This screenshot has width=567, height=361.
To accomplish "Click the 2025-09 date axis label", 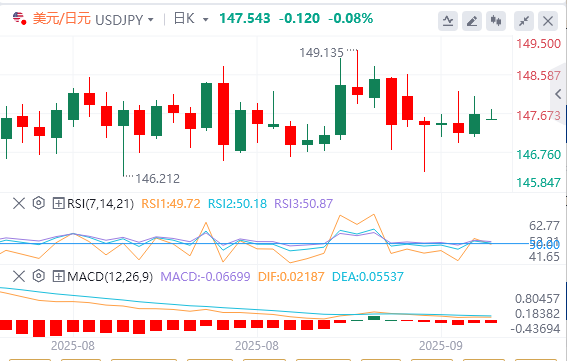I will (x=440, y=346).
